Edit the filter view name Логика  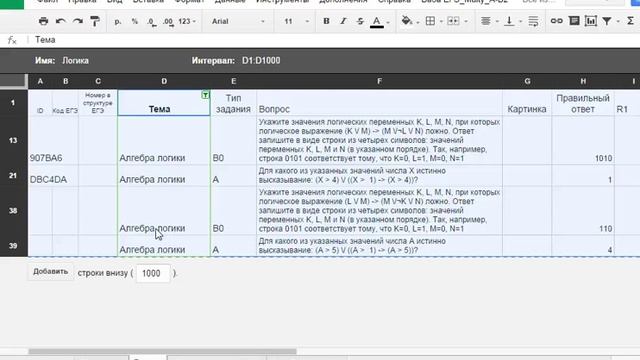76,60
